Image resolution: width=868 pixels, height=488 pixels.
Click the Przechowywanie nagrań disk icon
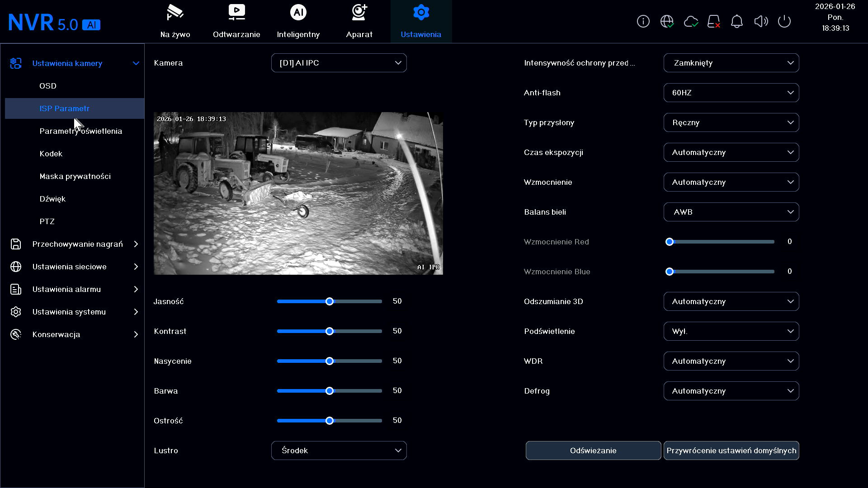pos(16,244)
